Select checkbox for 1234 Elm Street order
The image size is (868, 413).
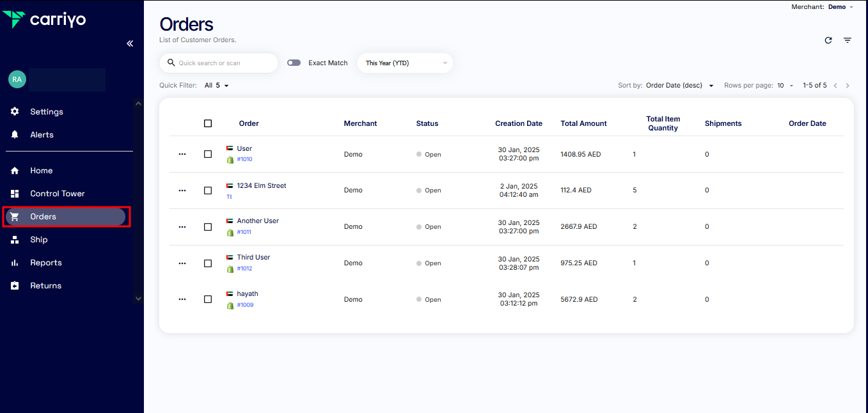coord(208,191)
